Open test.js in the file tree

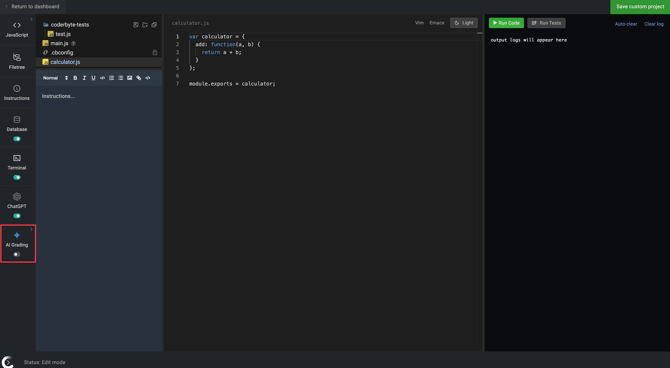(x=59, y=34)
